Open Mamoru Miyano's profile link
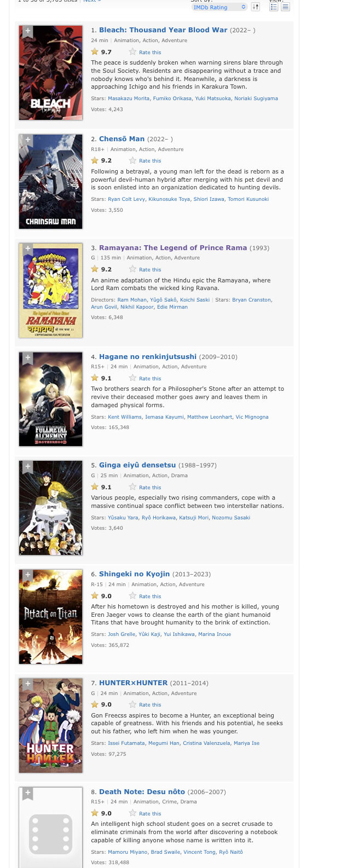 click(x=126, y=852)
